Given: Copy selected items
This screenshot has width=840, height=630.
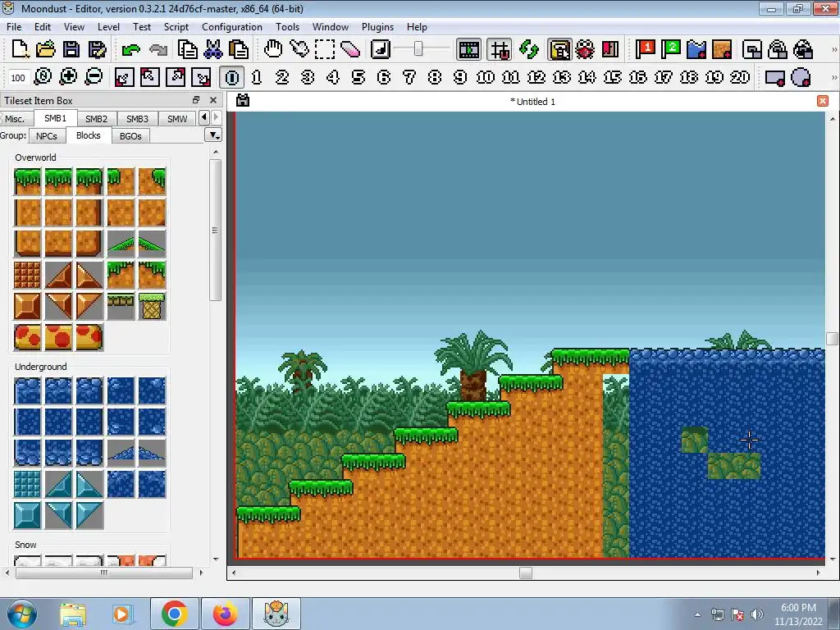Looking at the screenshot, I should 187,49.
